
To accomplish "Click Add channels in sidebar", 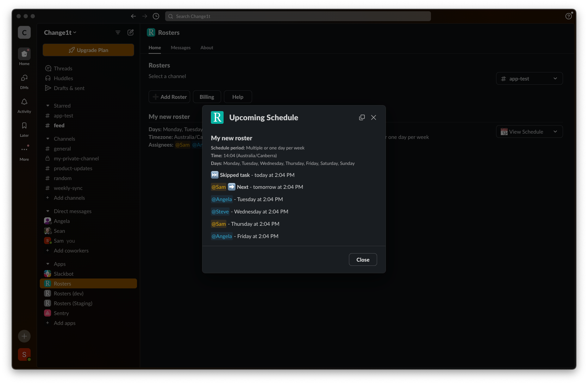I will tap(88, 198).
